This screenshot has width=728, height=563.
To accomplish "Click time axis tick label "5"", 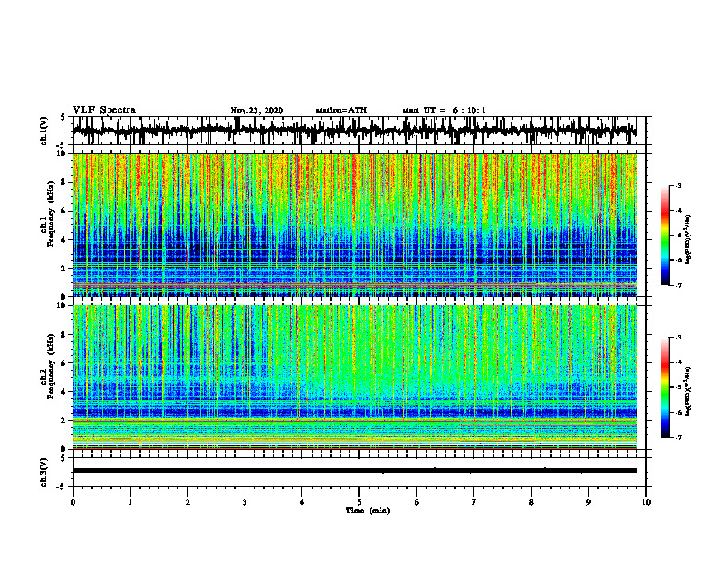I will click(x=358, y=502).
